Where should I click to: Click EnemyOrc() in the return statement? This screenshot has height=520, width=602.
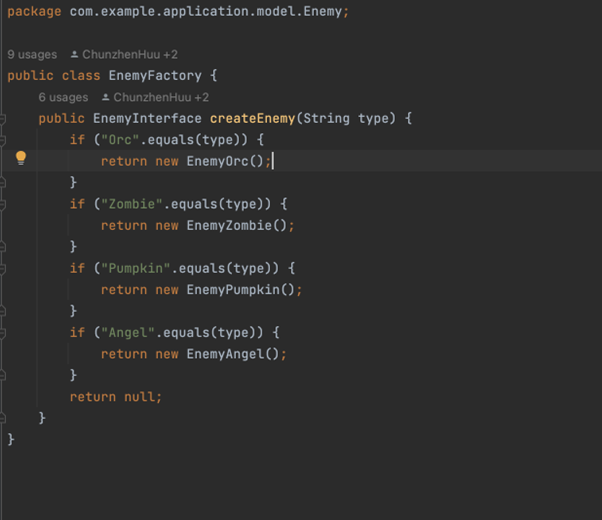225,161
